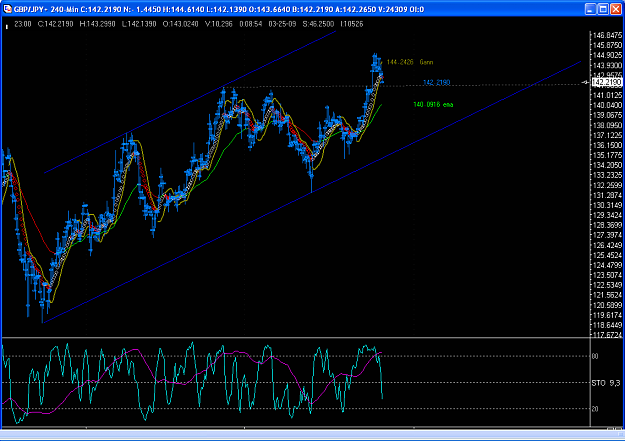Click the 130.3149 price axis label
Image resolution: width=625 pixels, height=441 pixels.
(607, 205)
